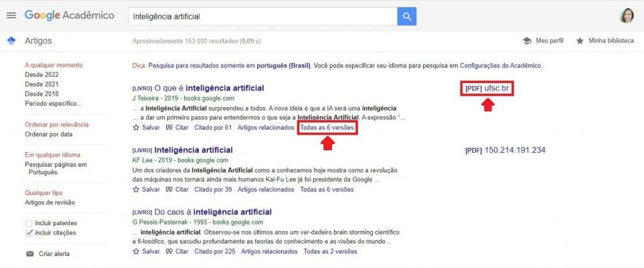Click the Criar alerta envelope icon

pos(30,254)
